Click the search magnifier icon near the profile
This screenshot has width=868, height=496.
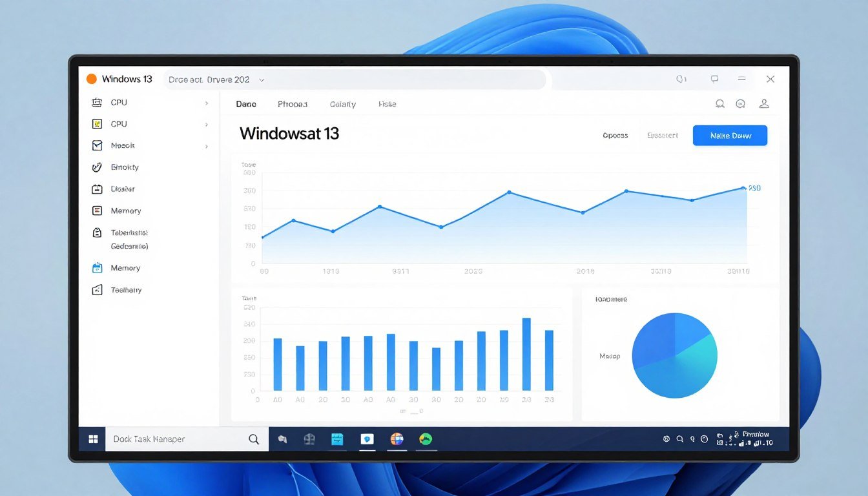(719, 103)
